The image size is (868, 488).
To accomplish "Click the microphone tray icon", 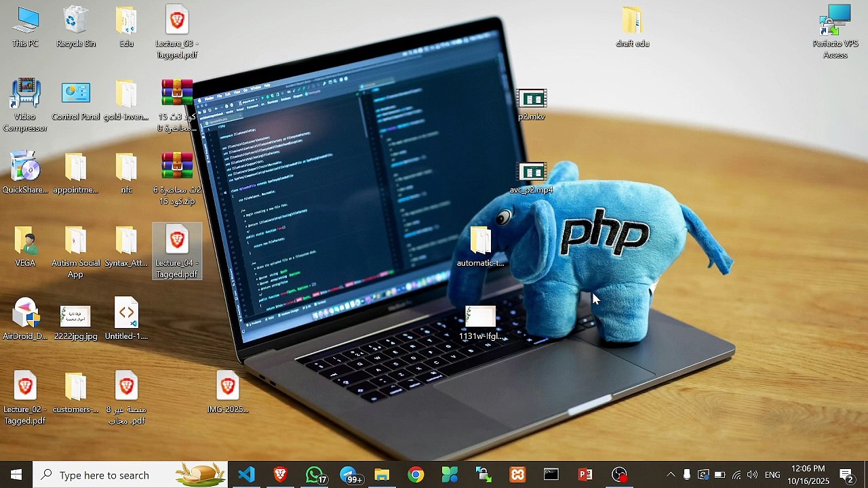I will (687, 474).
